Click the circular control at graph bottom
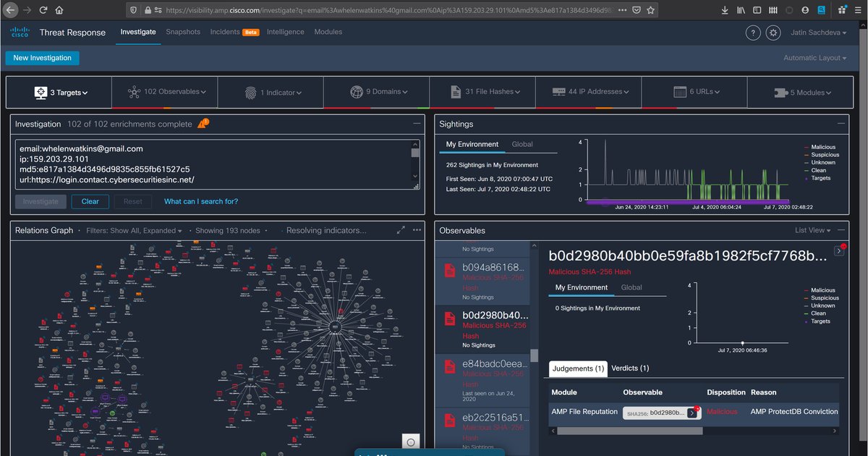The image size is (868, 456). 410,442
